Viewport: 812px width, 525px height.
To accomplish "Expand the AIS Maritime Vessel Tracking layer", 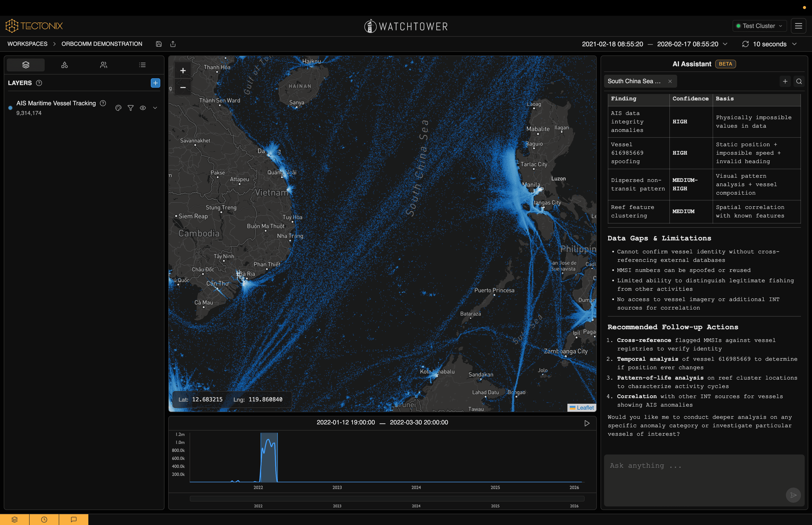I will click(x=155, y=108).
